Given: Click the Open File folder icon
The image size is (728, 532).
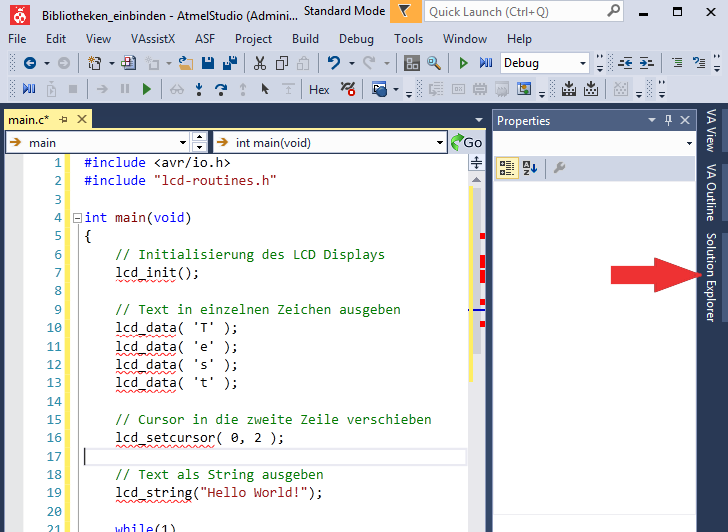Looking at the screenshot, I should tap(186, 63).
